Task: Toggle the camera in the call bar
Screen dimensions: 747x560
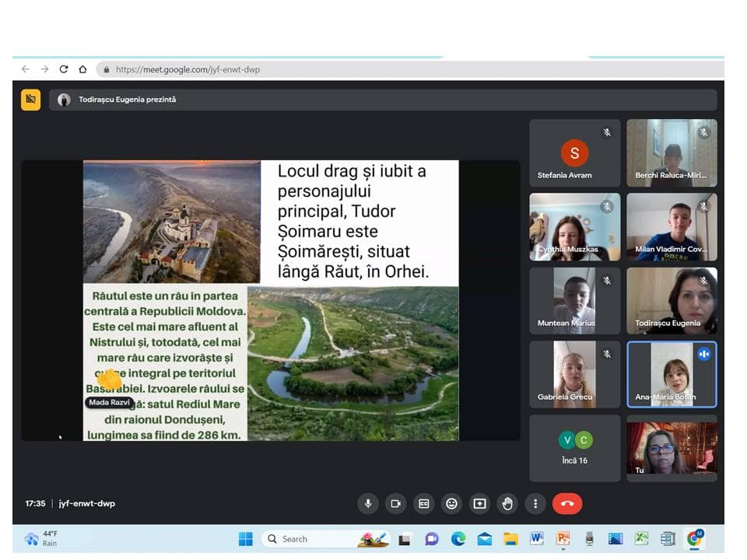Action: (395, 504)
